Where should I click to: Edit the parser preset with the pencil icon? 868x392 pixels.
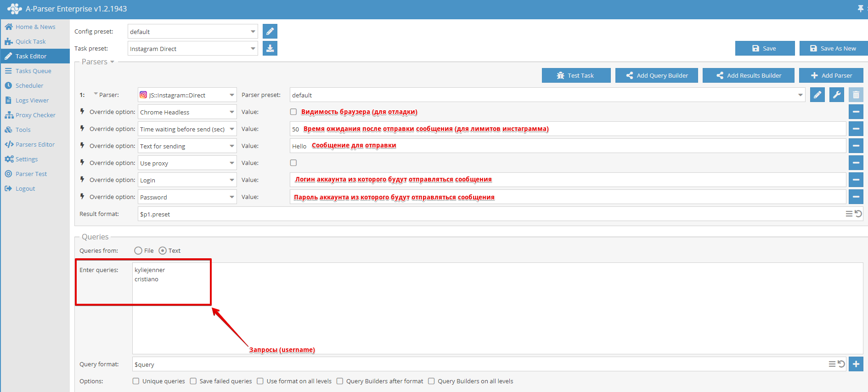(x=817, y=95)
